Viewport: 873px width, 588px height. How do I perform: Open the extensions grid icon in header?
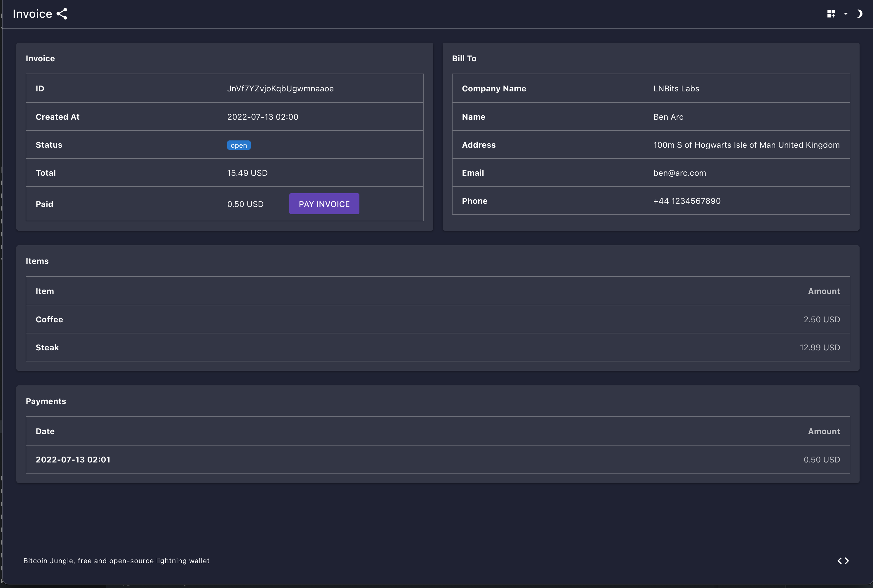click(x=831, y=14)
